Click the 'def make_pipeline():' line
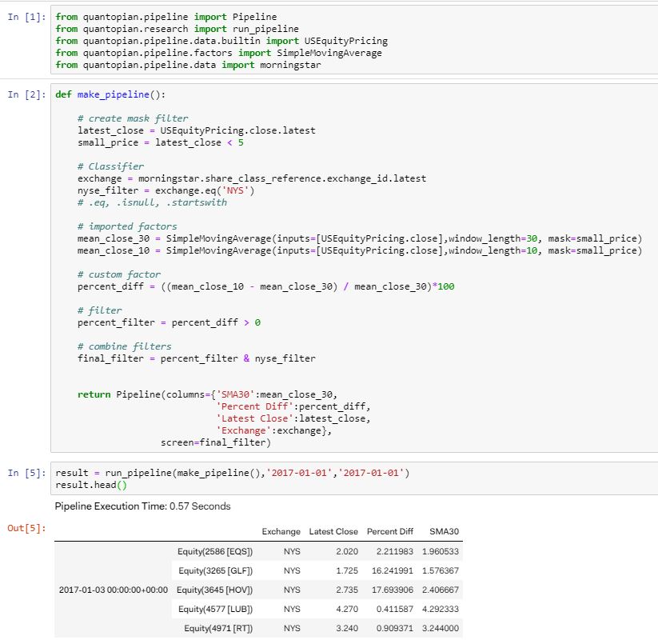 pyautogui.click(x=110, y=94)
